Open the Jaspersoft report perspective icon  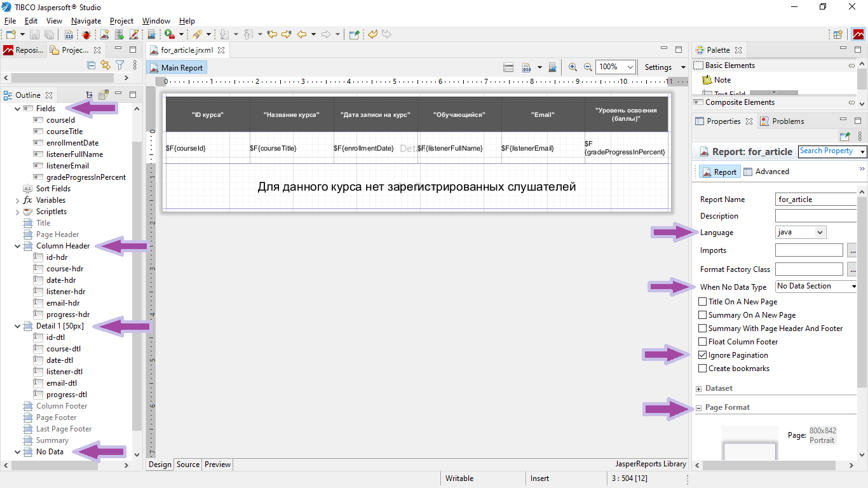(x=858, y=34)
